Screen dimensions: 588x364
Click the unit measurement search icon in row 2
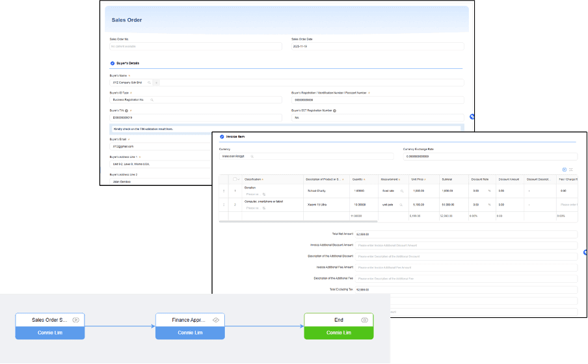401,205
